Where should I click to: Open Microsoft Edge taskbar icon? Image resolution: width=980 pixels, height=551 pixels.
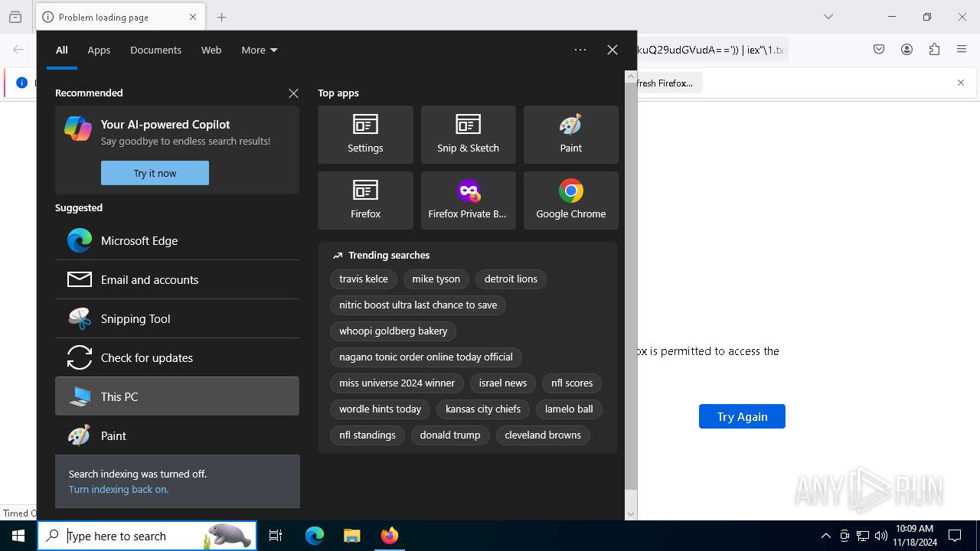point(315,536)
